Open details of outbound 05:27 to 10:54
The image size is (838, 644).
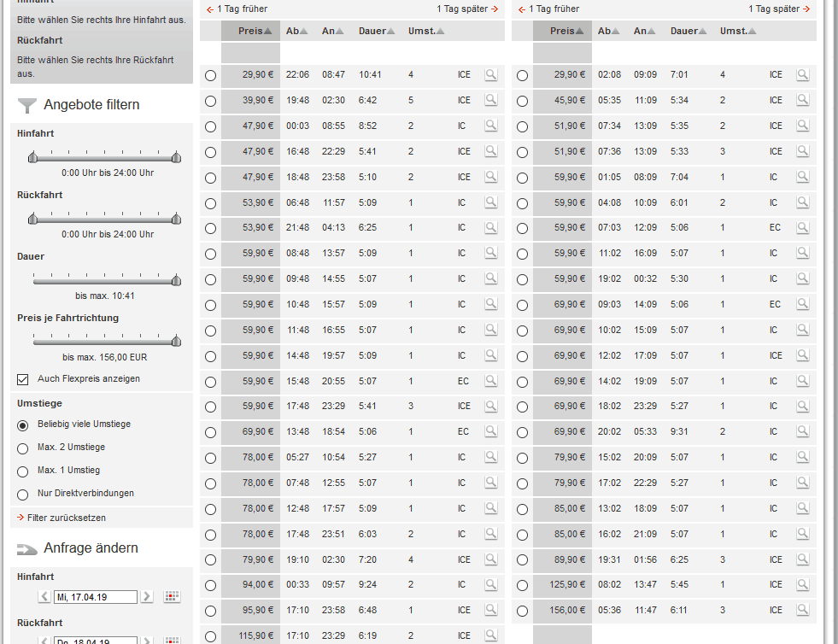(x=490, y=458)
